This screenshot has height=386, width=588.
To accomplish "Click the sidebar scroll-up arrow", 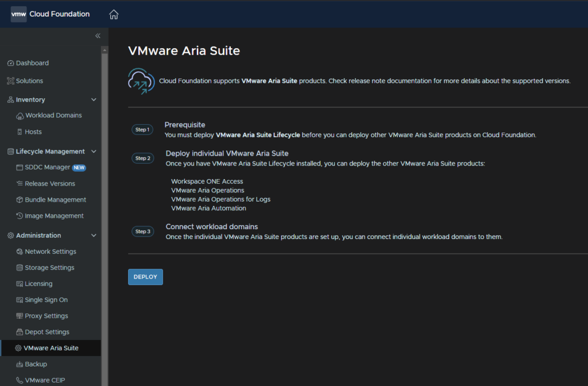I will [105, 50].
